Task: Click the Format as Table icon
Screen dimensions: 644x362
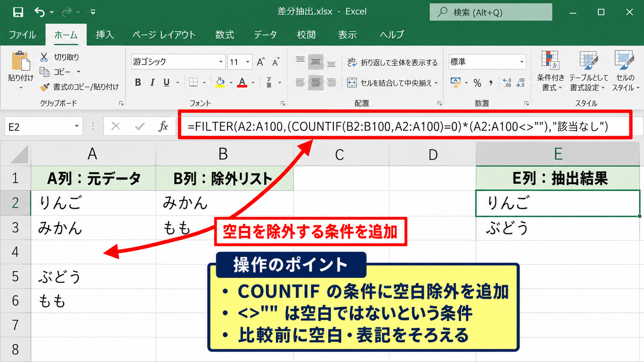Action: click(589, 60)
